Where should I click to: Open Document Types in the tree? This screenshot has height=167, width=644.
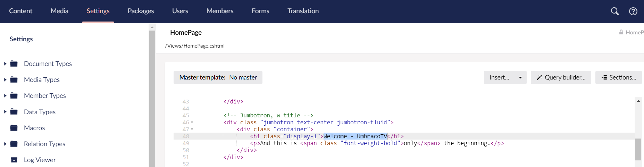[x=48, y=64]
